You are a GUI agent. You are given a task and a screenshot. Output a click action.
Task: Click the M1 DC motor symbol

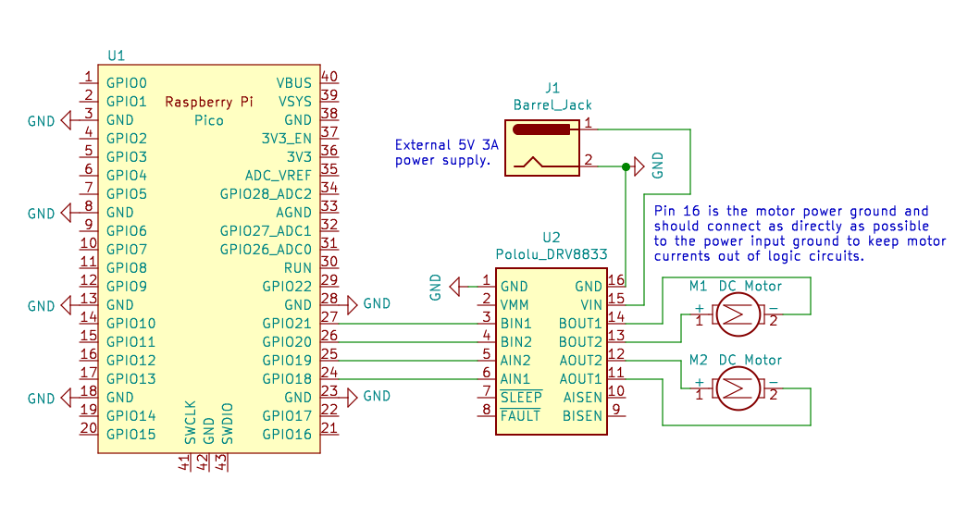tap(737, 316)
